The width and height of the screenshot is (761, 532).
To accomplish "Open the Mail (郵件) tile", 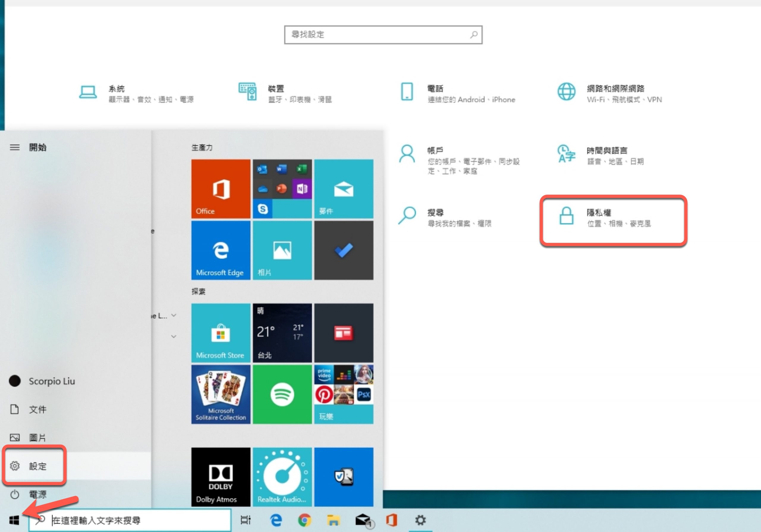I will pyautogui.click(x=344, y=189).
